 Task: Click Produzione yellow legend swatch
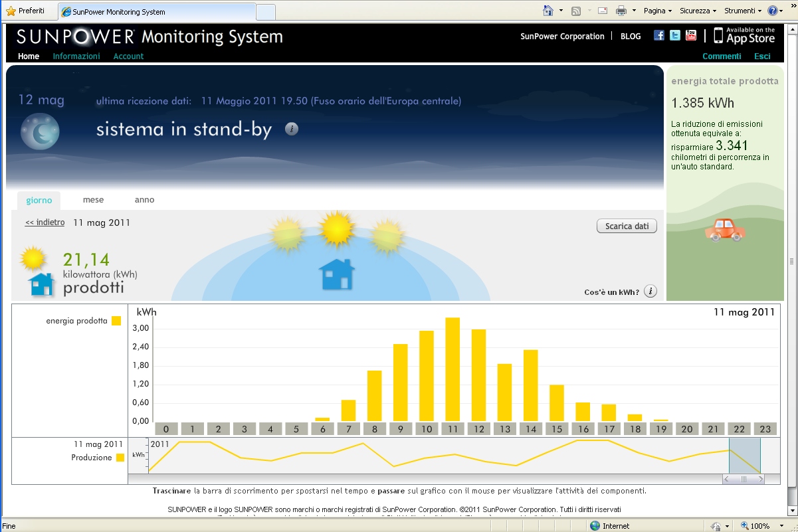(x=120, y=458)
